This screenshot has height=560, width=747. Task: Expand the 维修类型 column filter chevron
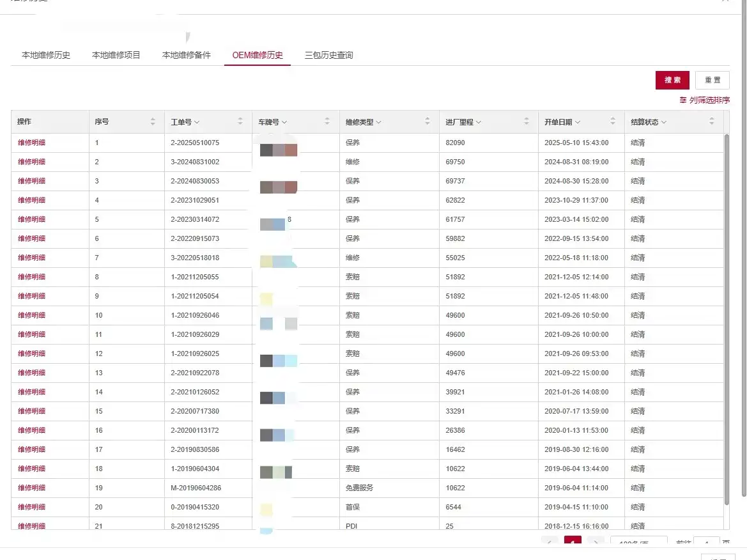pyautogui.click(x=379, y=123)
